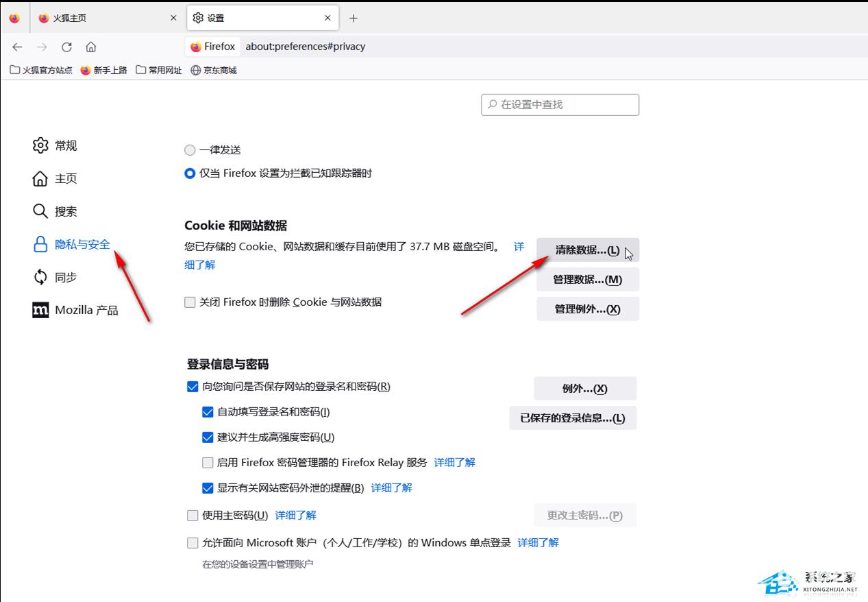Open 主页 settings category
The height and width of the screenshot is (602, 868).
coord(55,178)
